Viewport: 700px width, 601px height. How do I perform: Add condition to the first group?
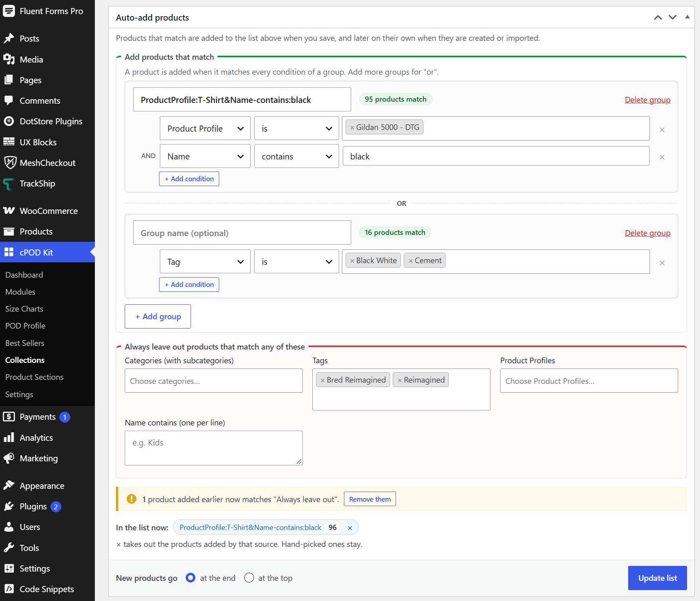coord(189,179)
